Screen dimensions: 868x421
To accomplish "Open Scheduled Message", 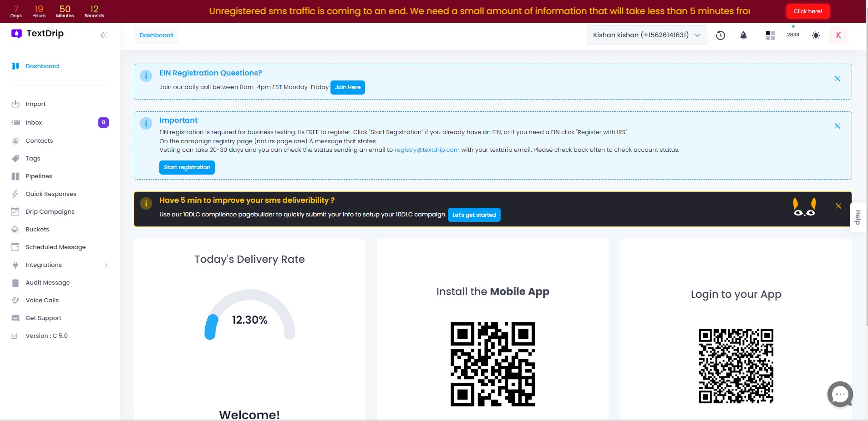I will 56,247.
